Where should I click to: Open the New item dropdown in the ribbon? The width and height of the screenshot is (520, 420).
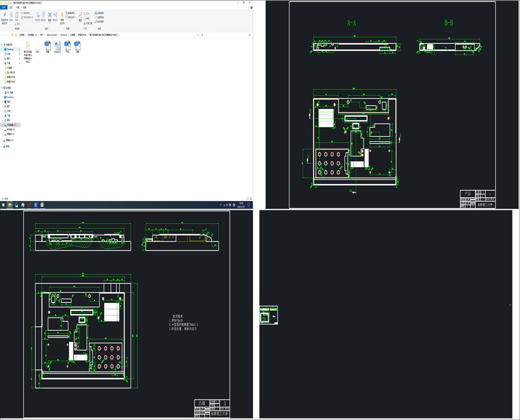pos(71,13)
